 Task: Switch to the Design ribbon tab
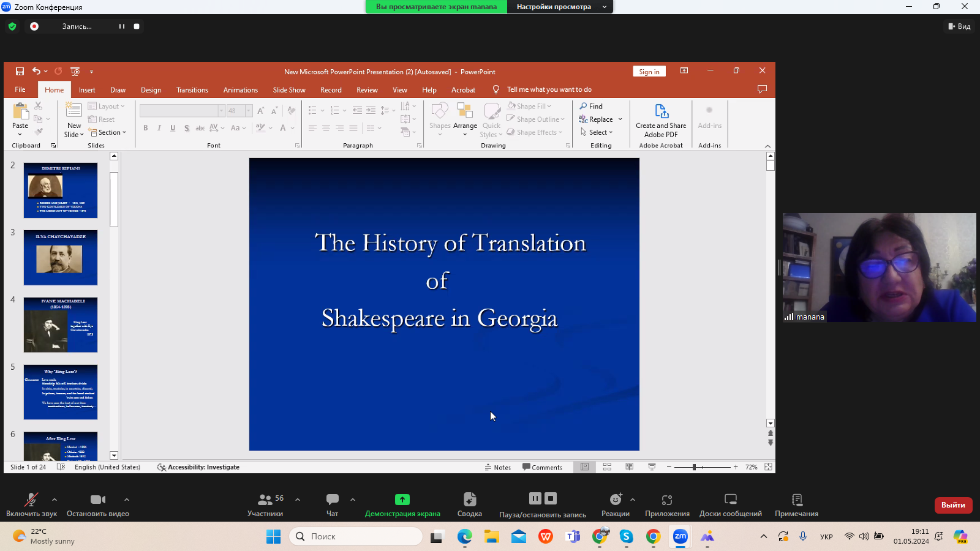click(151, 90)
